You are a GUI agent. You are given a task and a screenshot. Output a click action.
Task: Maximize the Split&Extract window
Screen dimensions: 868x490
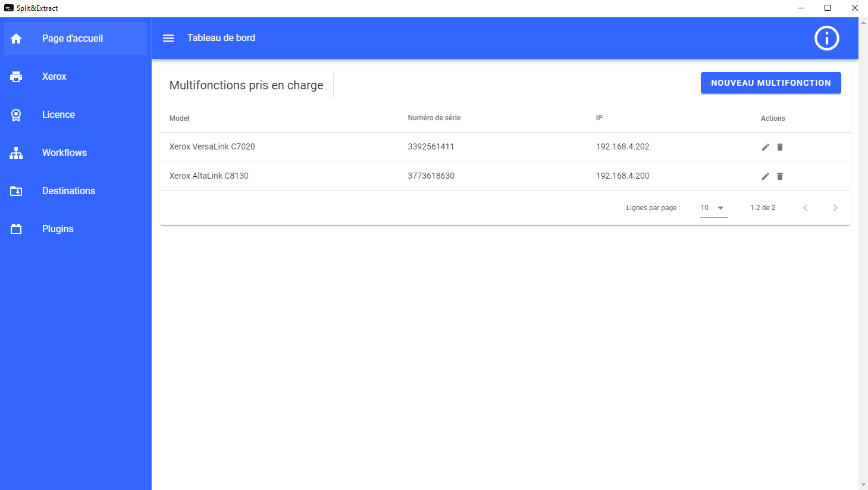[x=828, y=8]
